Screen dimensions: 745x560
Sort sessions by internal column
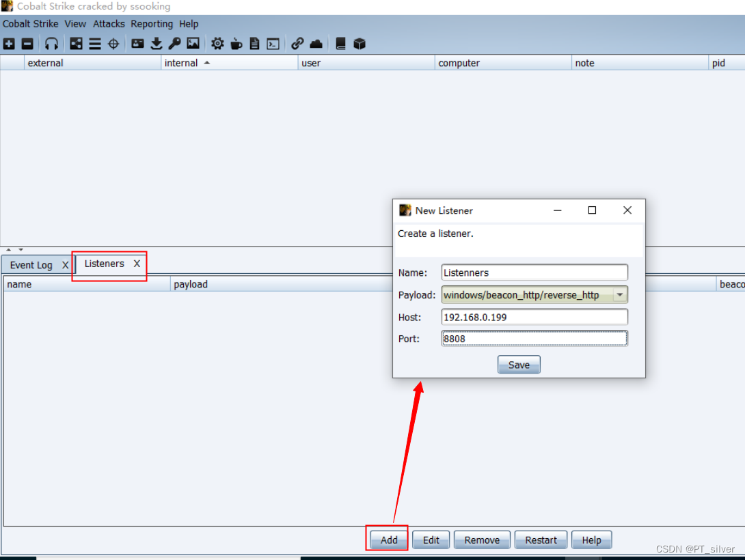pyautogui.click(x=230, y=63)
